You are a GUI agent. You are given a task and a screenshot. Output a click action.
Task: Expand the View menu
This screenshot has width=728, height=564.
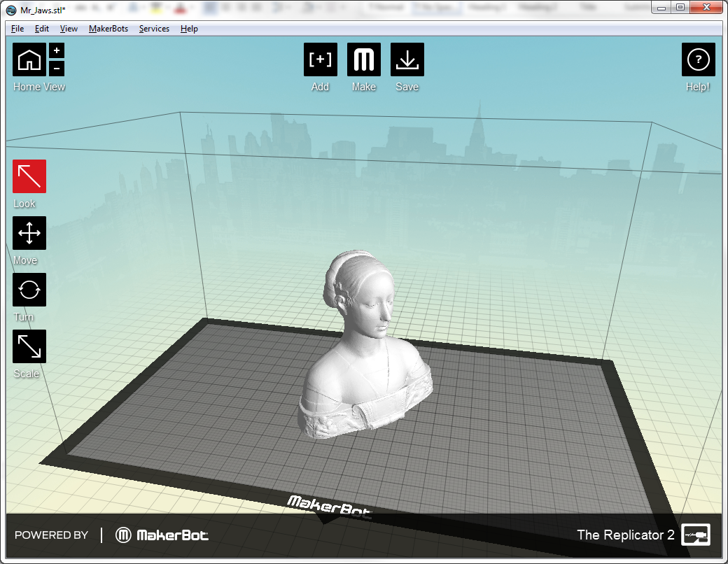(69, 29)
